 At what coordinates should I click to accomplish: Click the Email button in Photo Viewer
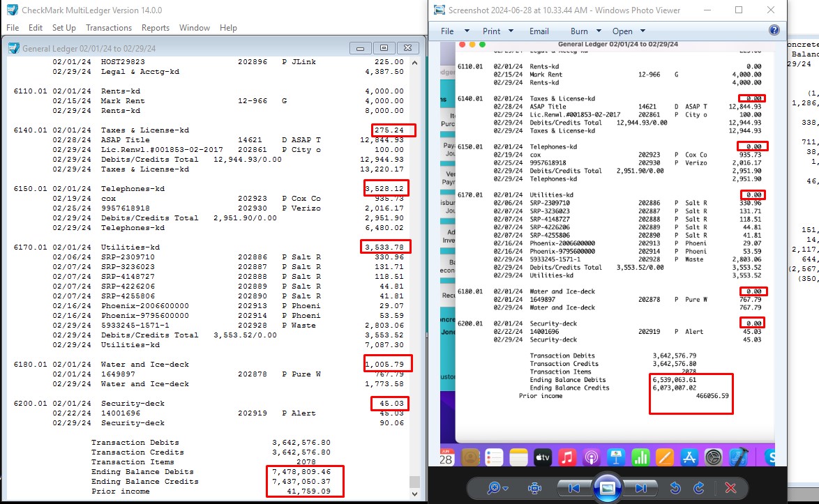click(539, 31)
